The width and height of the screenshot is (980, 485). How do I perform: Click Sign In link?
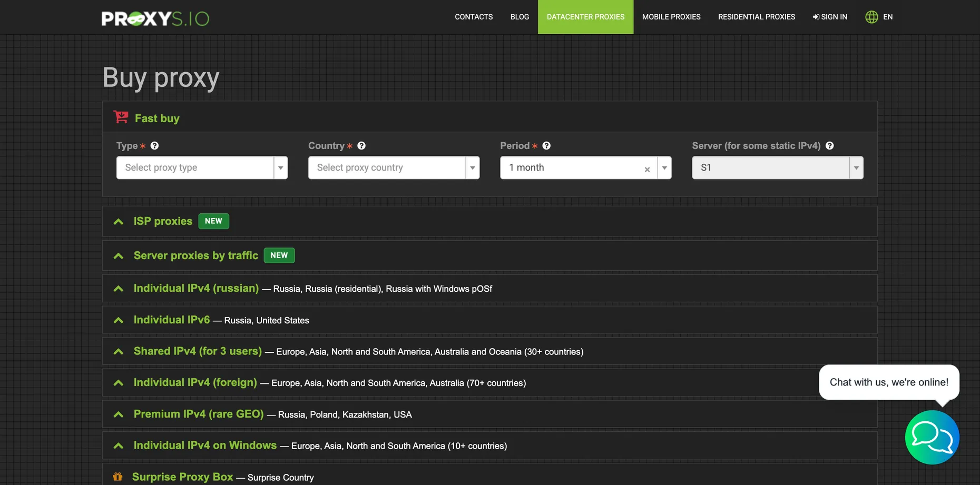coord(830,17)
